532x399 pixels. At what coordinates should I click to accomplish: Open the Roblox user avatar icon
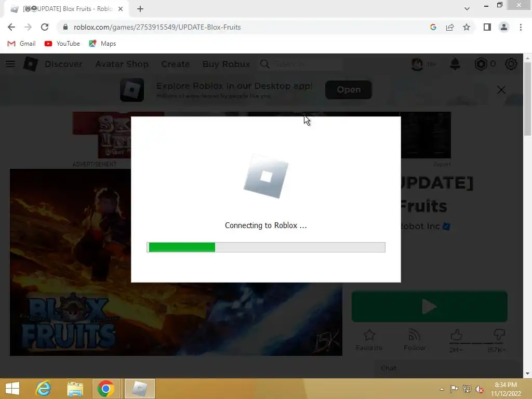[x=417, y=64]
